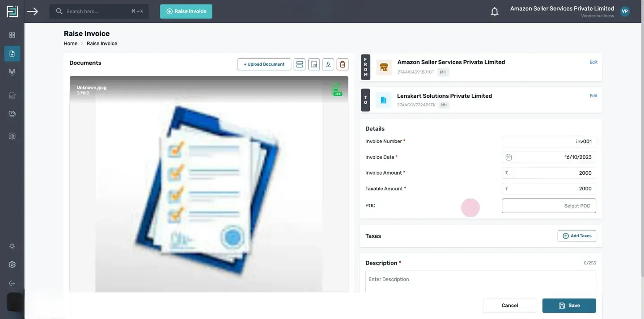Viewport: 644px width, 319px height.
Task: Cancel the invoice form
Action: pos(510,306)
